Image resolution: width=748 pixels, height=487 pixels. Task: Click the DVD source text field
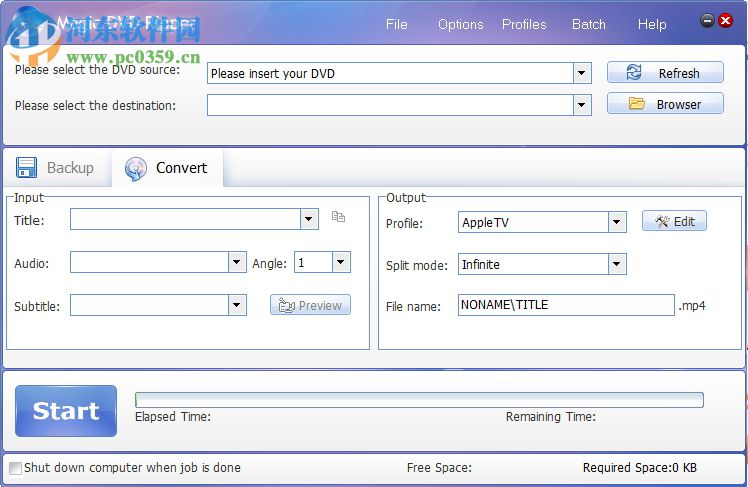(391, 73)
